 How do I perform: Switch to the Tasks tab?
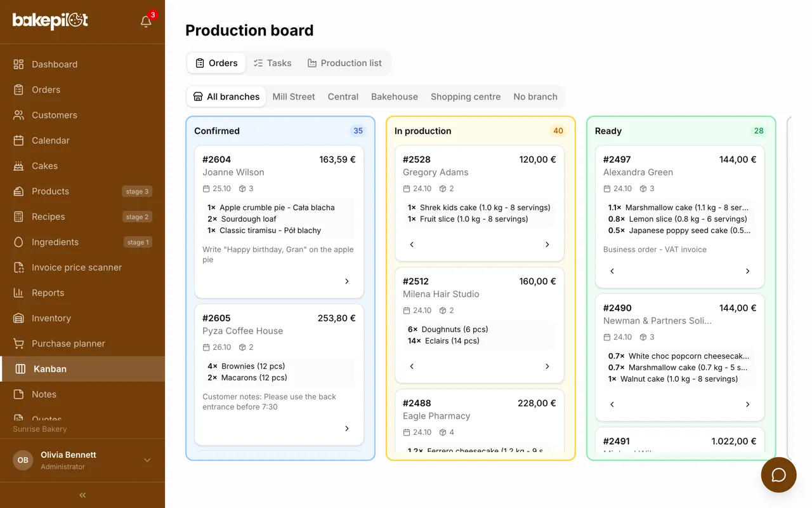[x=272, y=63]
